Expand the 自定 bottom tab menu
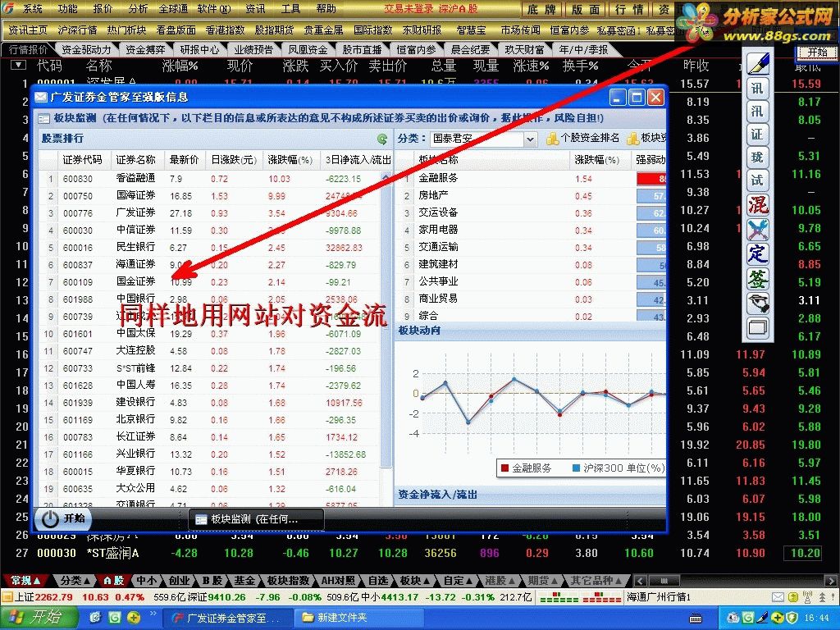The width and height of the screenshot is (840, 630). click(458, 580)
